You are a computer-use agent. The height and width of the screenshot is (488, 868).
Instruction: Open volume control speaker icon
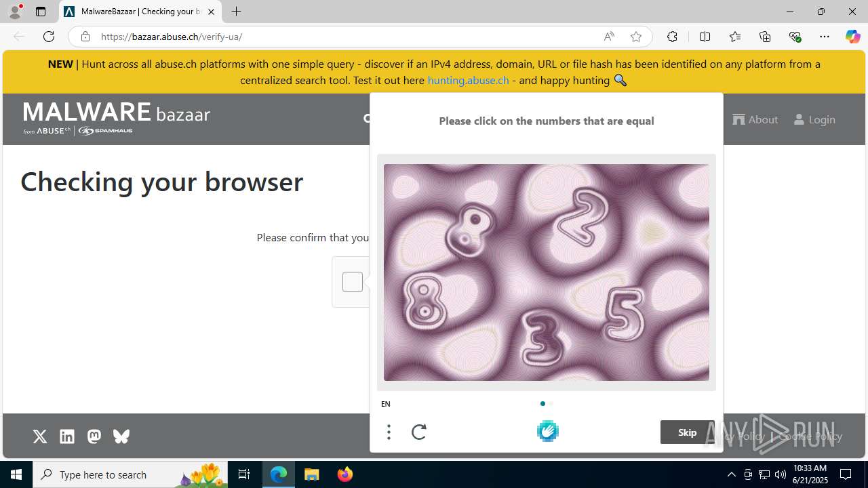coord(780,474)
